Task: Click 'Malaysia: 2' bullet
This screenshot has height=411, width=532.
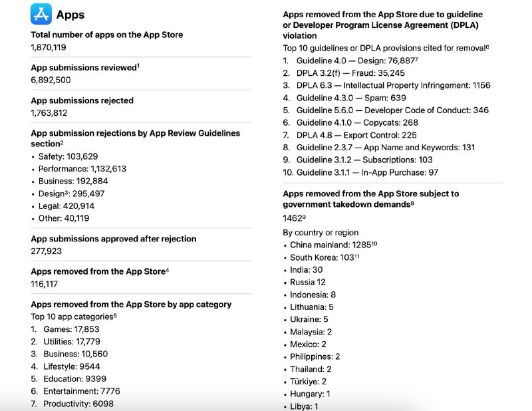Action: point(308,332)
